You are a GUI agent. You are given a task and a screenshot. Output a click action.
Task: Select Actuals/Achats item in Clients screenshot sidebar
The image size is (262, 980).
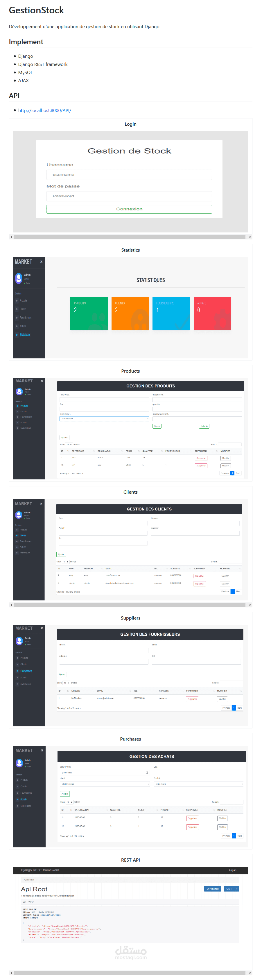tap(23, 547)
